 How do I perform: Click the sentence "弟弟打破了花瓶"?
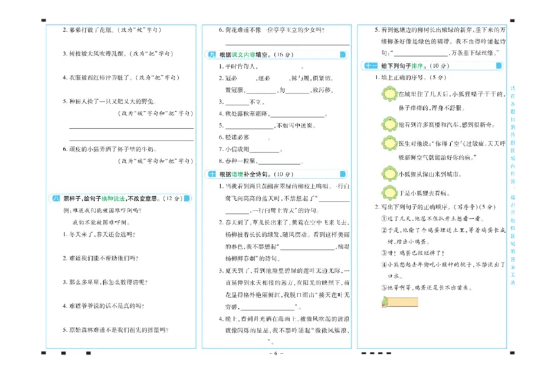(x=90, y=30)
